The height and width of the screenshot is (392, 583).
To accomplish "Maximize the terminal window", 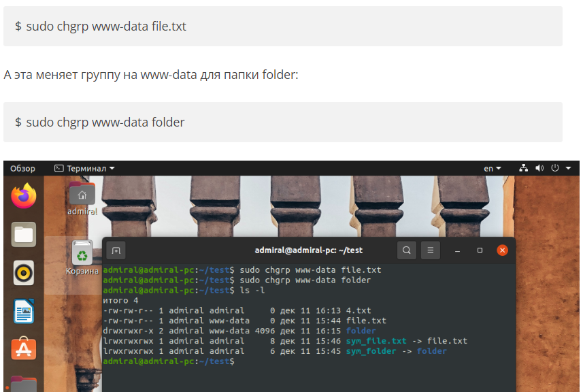I will (480, 250).
